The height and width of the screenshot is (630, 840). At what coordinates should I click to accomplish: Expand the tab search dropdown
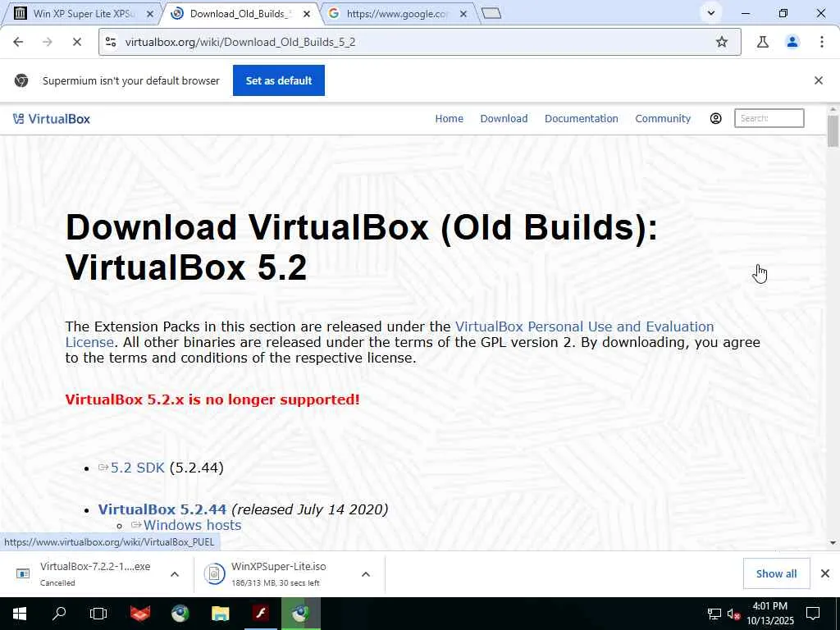711,13
